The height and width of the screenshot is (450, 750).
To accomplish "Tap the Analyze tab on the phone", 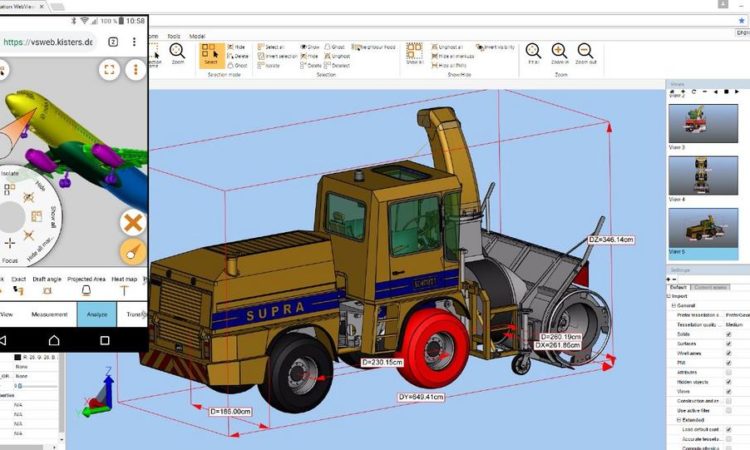I will [x=97, y=314].
